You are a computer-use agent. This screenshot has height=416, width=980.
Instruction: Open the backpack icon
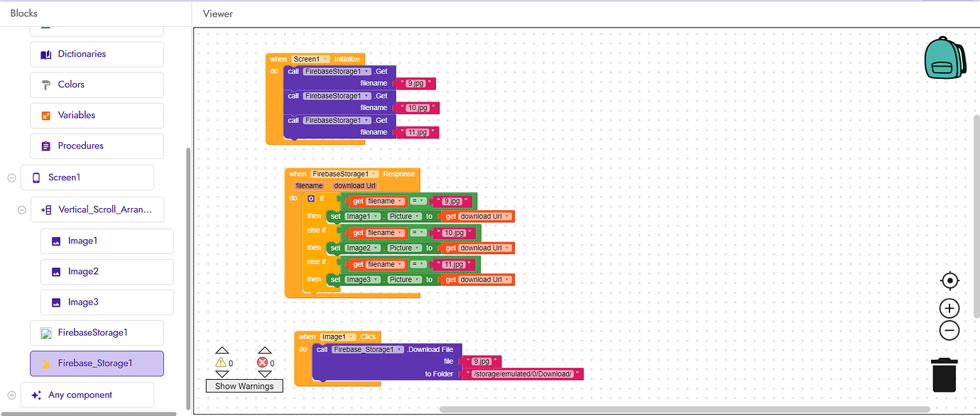pos(944,58)
